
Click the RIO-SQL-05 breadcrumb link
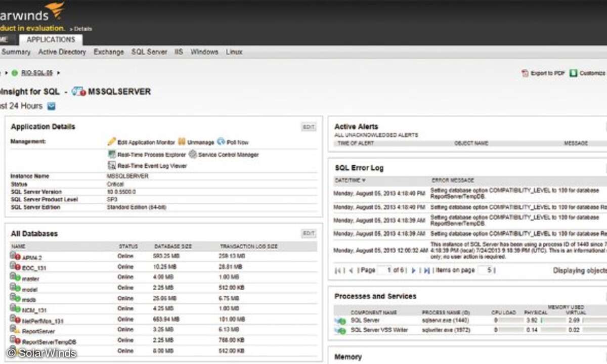coord(37,73)
